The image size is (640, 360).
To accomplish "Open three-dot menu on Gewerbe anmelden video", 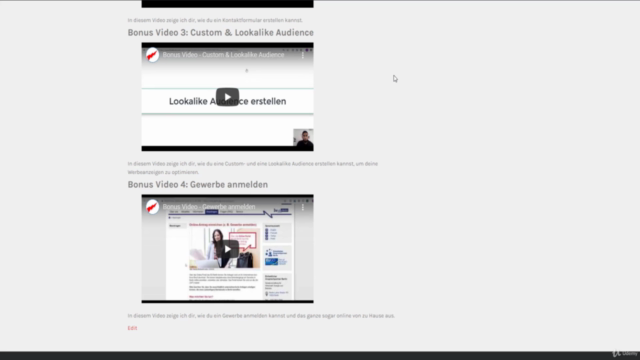I will click(303, 207).
